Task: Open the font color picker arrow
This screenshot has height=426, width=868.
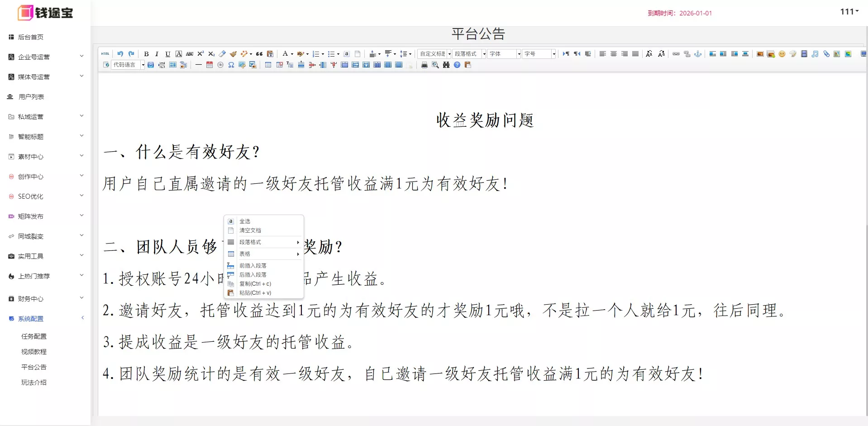Action: [292, 54]
